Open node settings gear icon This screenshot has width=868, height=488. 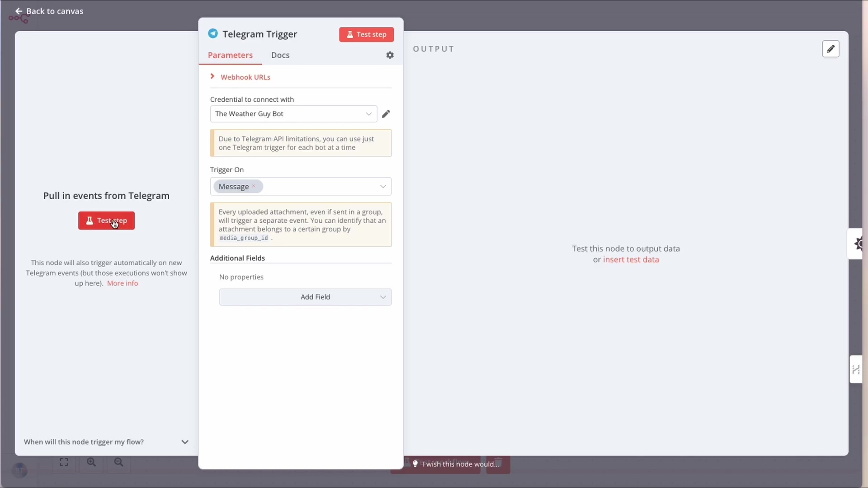click(390, 55)
